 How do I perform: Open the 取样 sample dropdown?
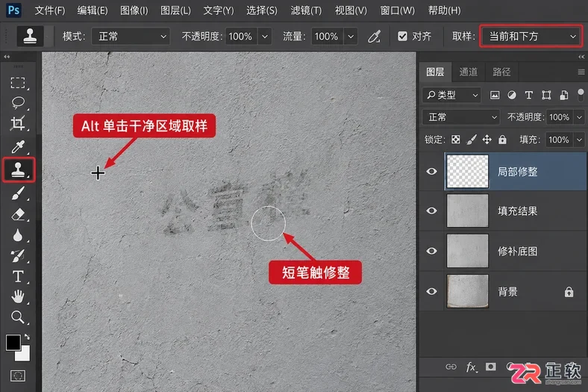(x=531, y=37)
